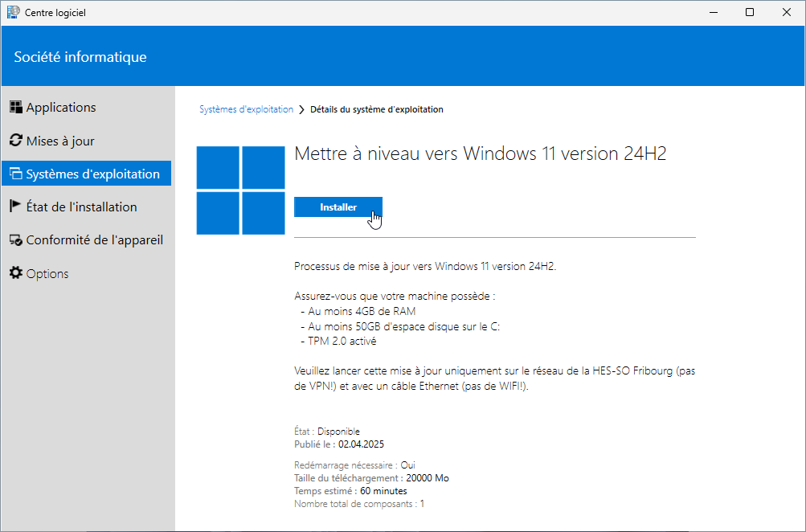Maximize the Centre logiciel window
Viewport: 806px width, 532px height.
[750, 12]
